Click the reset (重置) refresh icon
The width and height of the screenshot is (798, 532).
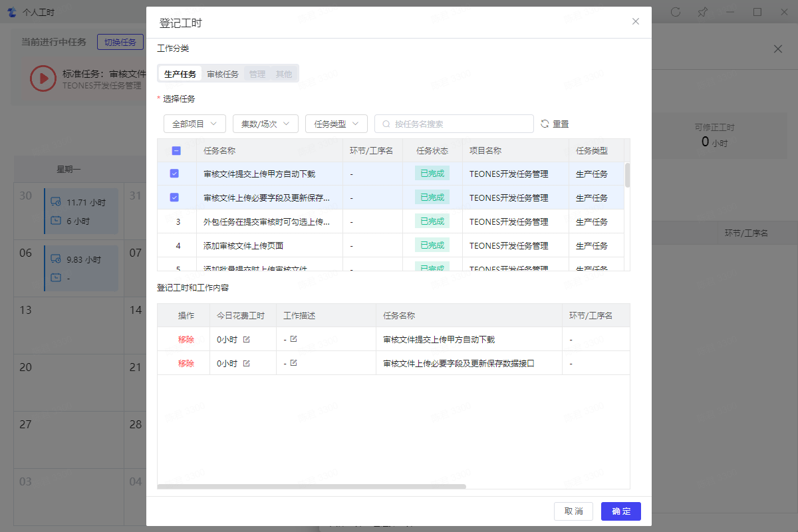click(545, 124)
